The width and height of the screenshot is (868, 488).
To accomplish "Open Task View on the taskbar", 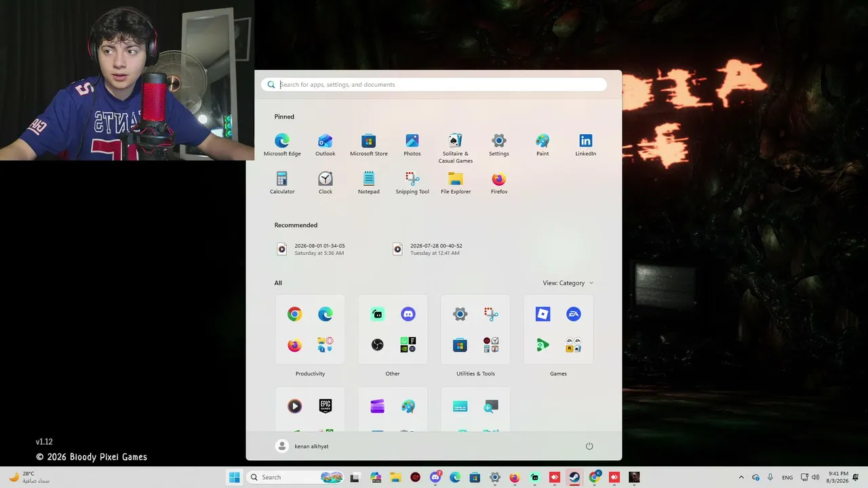I will pyautogui.click(x=354, y=477).
